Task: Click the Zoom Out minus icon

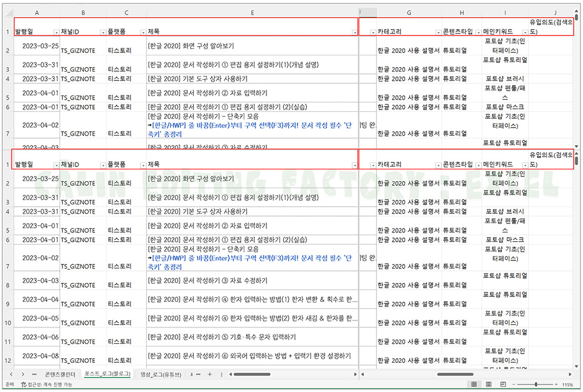Action: pyautogui.click(x=513, y=385)
